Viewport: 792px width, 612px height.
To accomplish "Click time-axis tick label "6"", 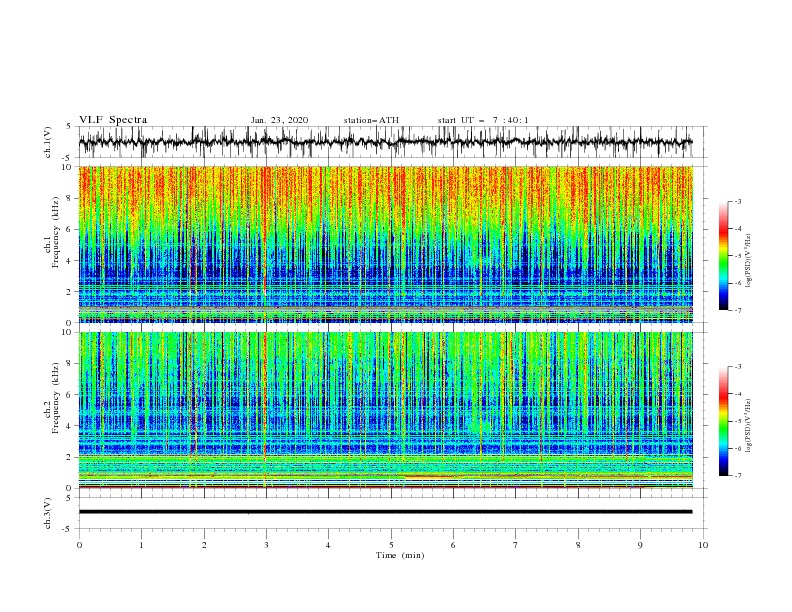I will [454, 545].
